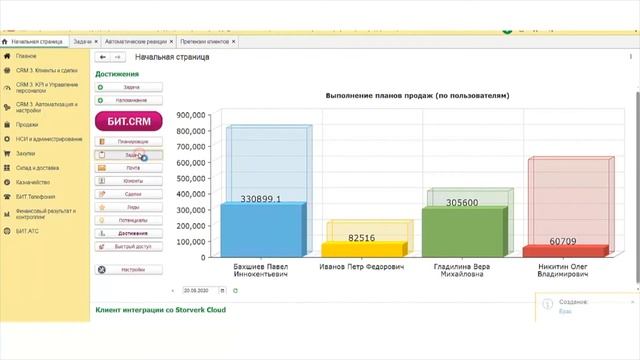The width and height of the screenshot is (640, 360).
Task: Open the Планировщик panel button
Action: 129,142
